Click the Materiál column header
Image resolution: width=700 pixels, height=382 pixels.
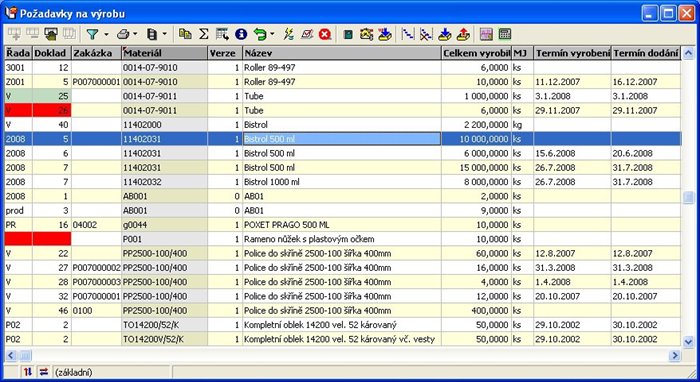164,53
